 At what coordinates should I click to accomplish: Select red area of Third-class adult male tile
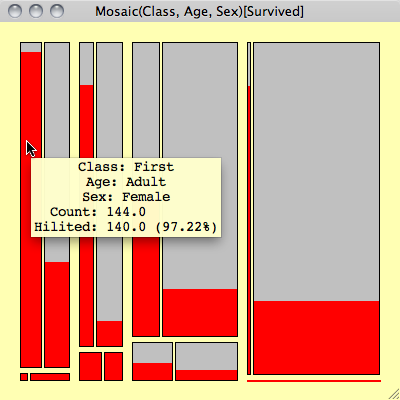coord(200,312)
